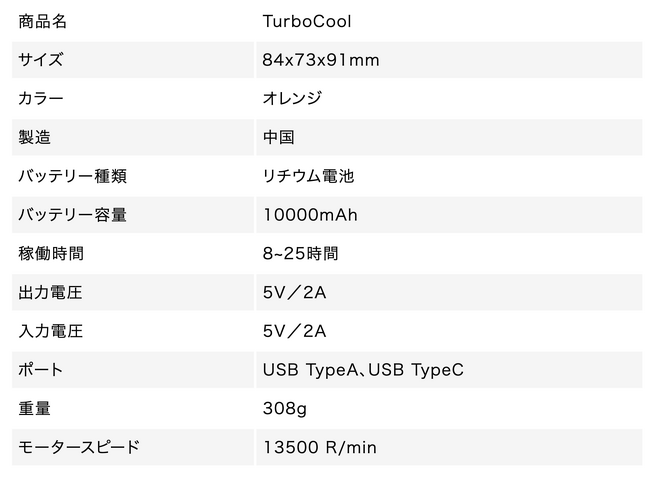The image size is (650, 477).
Task: Select the バッテリー種類 label
Action: [x=73, y=176]
